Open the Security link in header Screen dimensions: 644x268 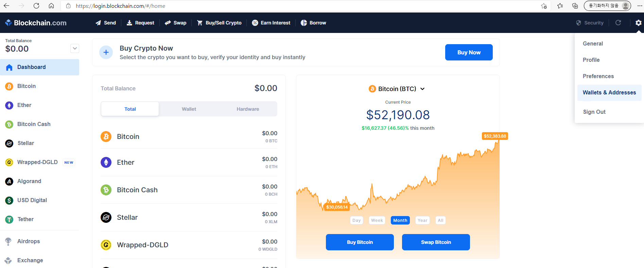tap(590, 23)
